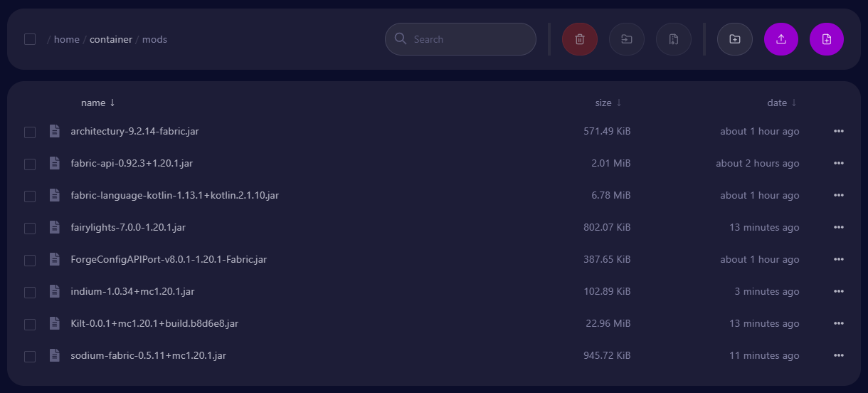The image size is (868, 393).
Task: Click file icon beside fairylights-7.0.0-1.20.1.jar
Action: [x=54, y=227]
